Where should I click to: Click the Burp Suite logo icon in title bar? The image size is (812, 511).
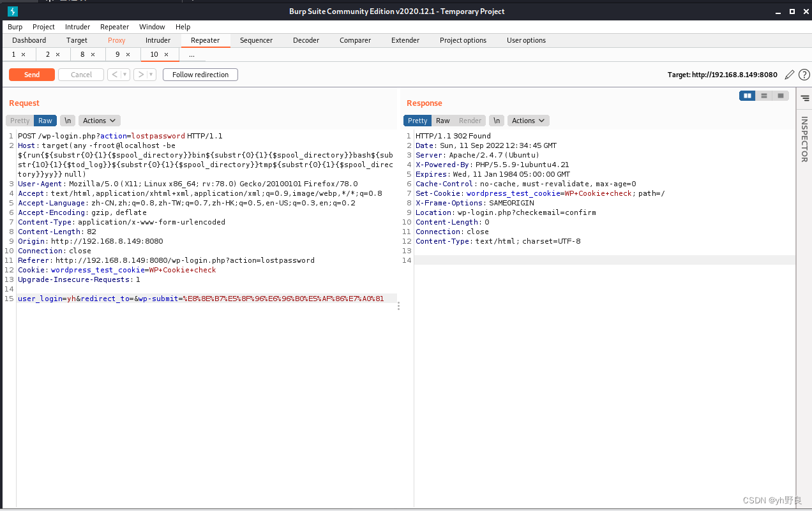tap(12, 11)
